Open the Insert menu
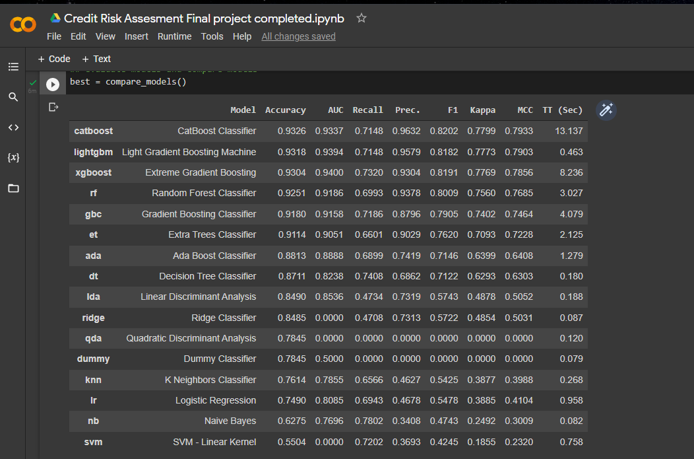The image size is (694, 459). [x=136, y=37]
